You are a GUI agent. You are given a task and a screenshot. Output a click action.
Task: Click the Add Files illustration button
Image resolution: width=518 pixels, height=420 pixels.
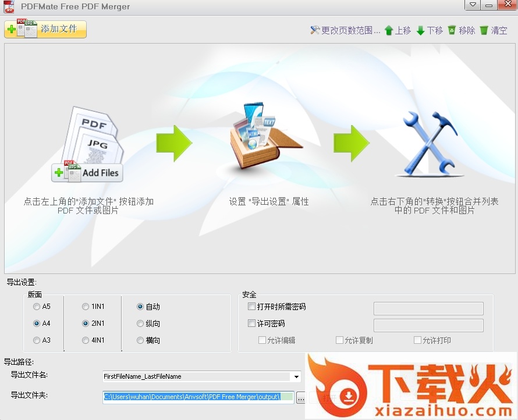click(x=87, y=173)
